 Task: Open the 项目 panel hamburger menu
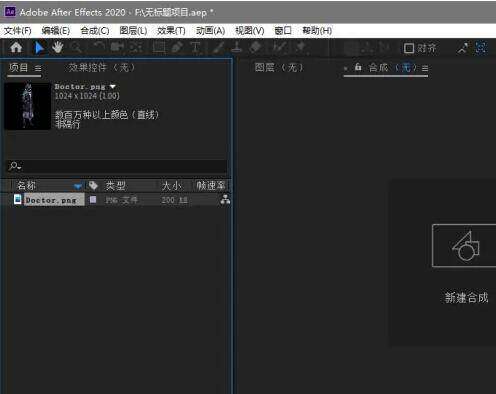pos(38,68)
